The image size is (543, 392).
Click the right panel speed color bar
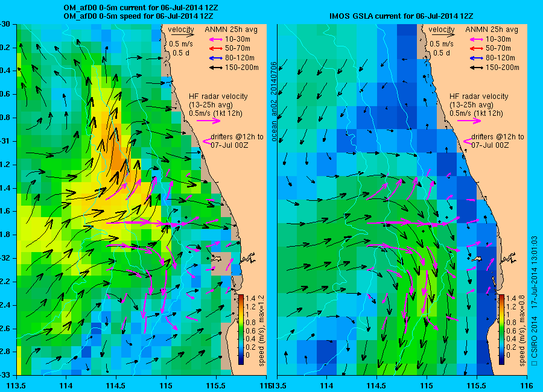coord(501,329)
